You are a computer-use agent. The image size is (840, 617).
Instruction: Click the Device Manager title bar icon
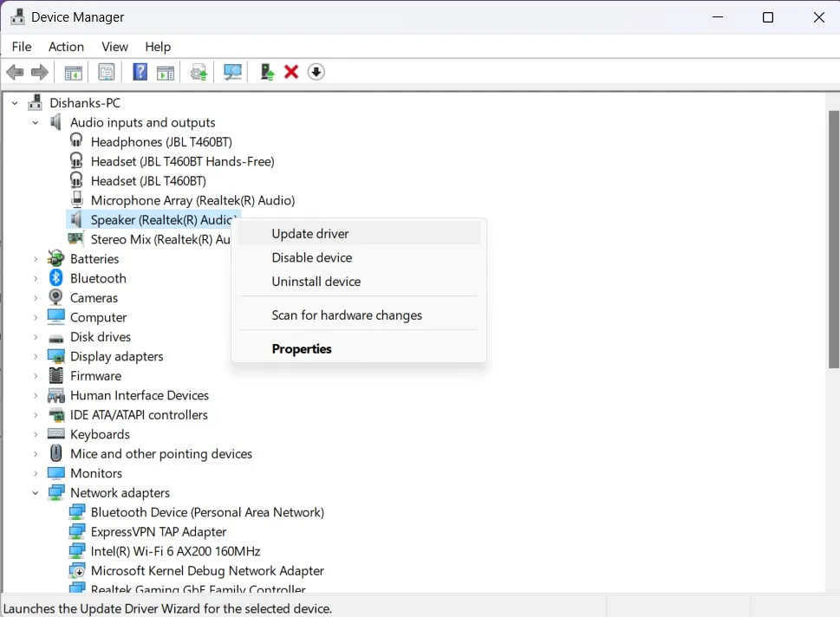pos(17,17)
